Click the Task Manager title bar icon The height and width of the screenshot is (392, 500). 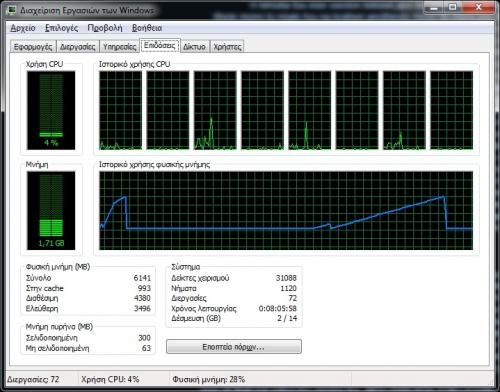12,10
